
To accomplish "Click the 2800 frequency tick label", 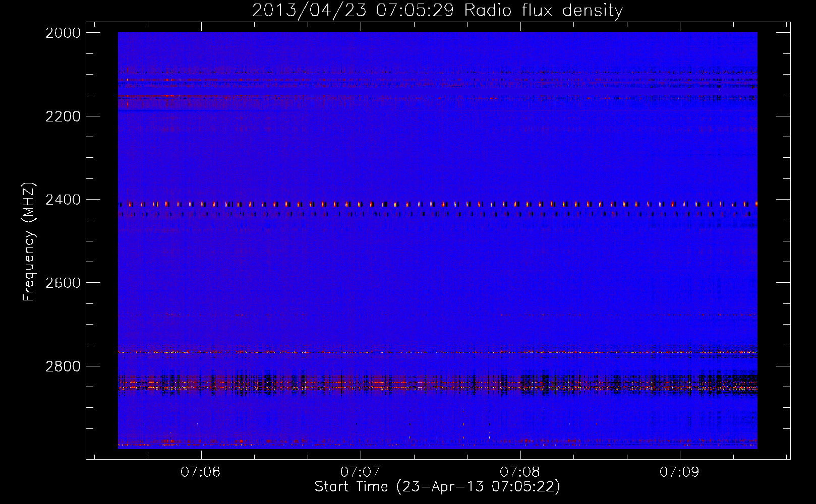I will pyautogui.click(x=63, y=366).
